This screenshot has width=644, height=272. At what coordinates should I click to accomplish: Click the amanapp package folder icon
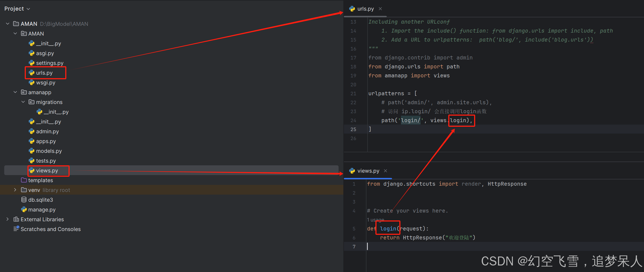click(23, 92)
